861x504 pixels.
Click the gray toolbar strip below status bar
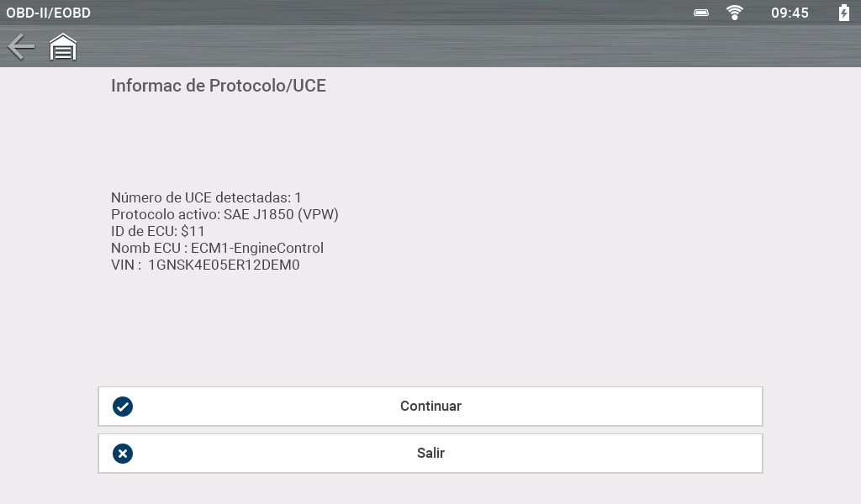(x=430, y=47)
